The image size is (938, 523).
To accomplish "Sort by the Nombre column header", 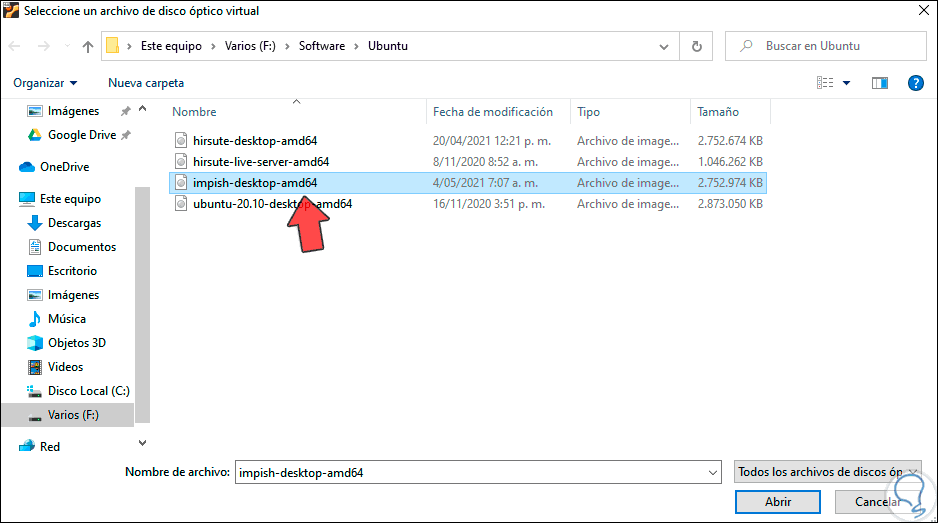I will tap(194, 112).
